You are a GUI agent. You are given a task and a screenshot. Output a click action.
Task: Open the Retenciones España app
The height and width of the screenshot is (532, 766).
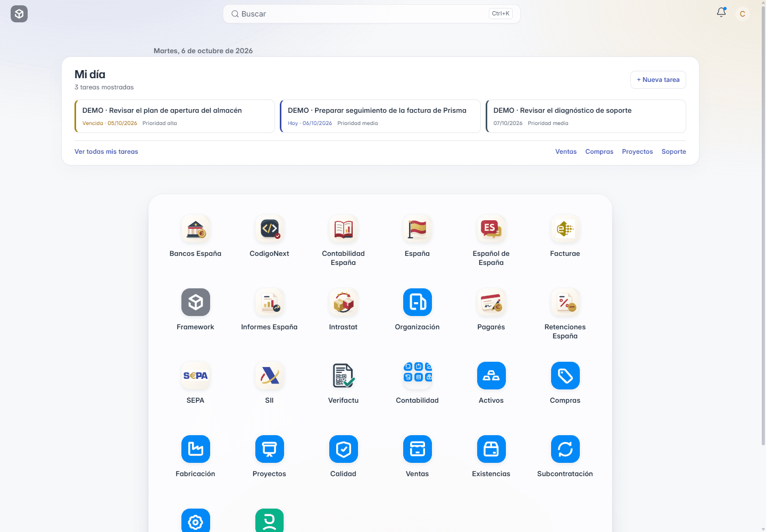(x=565, y=303)
